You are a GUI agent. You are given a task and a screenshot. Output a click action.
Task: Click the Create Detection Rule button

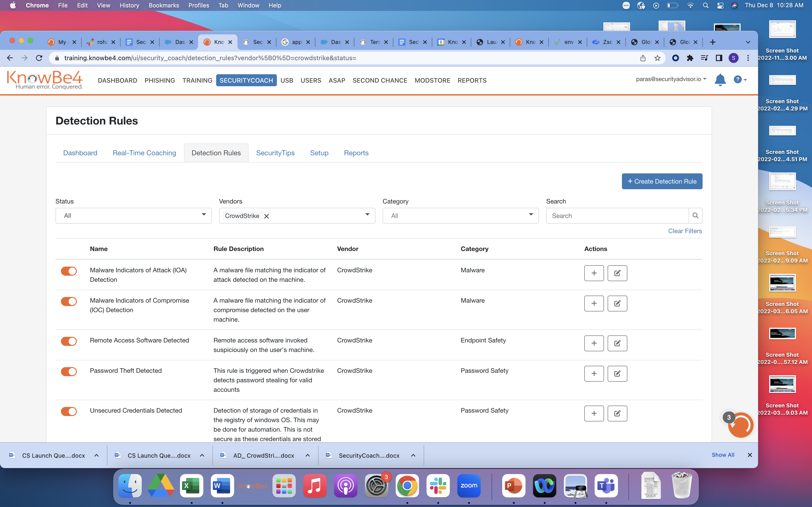662,181
